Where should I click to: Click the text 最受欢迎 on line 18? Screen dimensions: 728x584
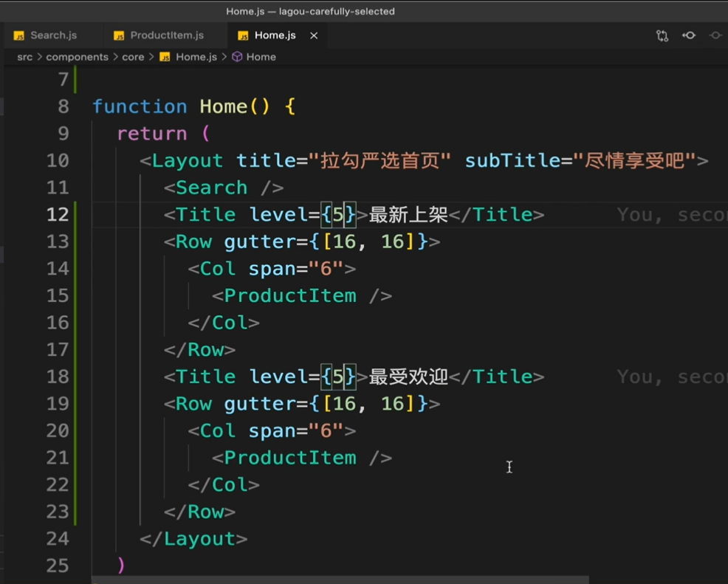(408, 377)
